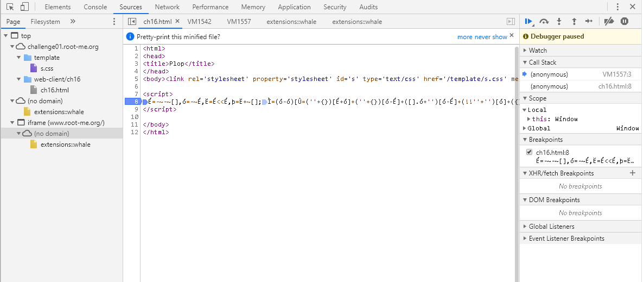Toggle the device toolbar icon

click(24, 7)
